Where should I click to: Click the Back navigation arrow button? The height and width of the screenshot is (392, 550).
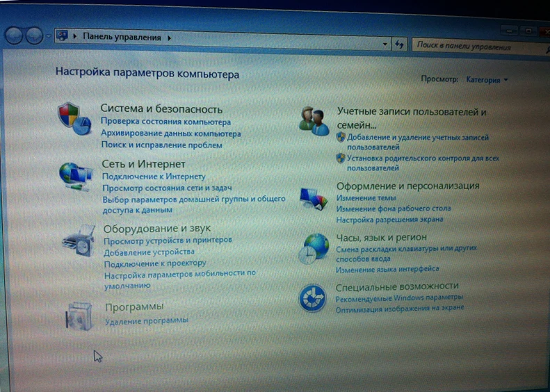14,35
